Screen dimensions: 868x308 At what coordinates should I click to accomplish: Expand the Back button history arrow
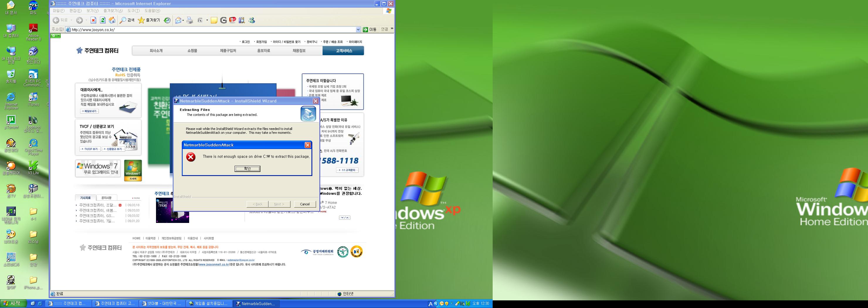click(72, 21)
